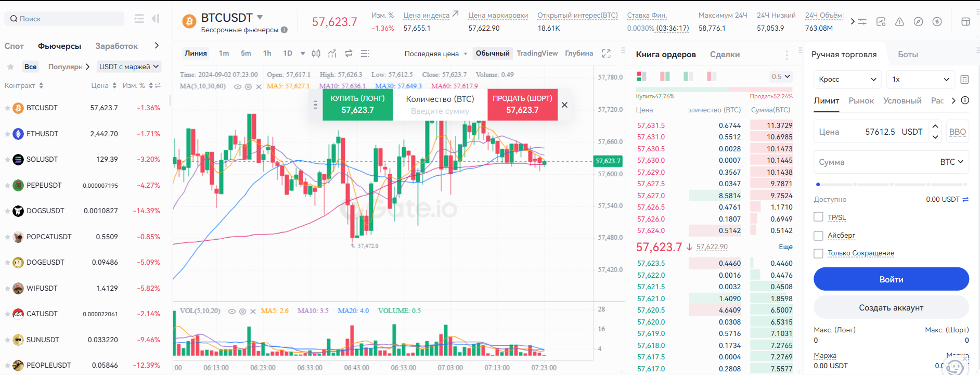Open price alerts via the warning triangle icon
Viewport: 980px width, 375px height.
pyautogui.click(x=899, y=22)
